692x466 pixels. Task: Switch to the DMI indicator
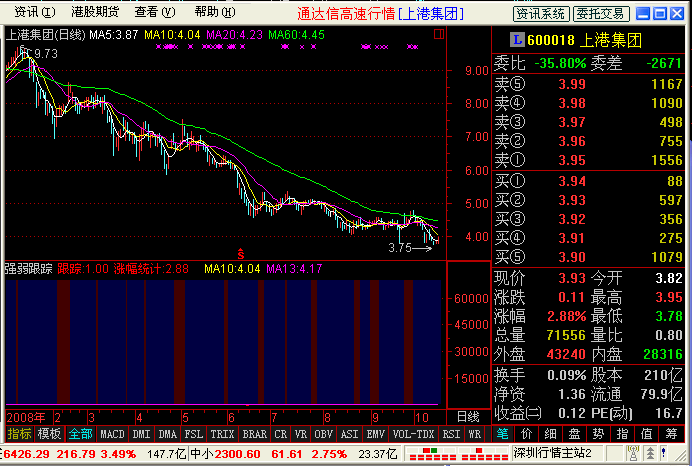click(x=142, y=434)
